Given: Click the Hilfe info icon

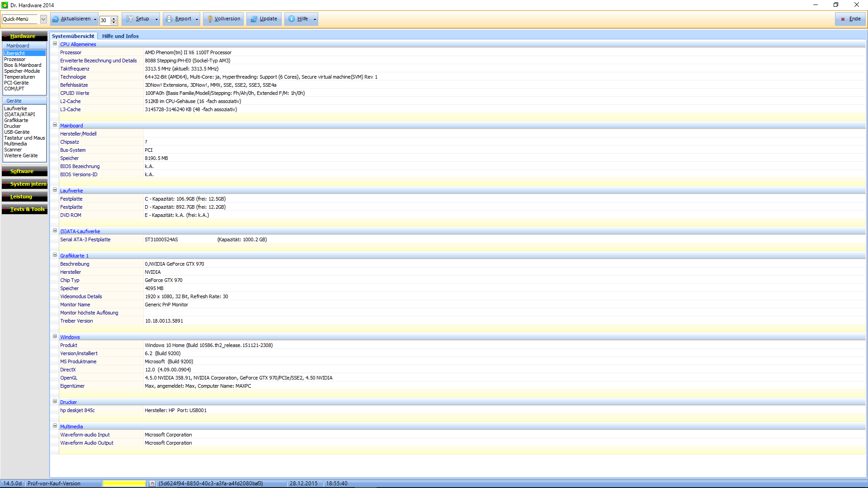Looking at the screenshot, I should 292,19.
